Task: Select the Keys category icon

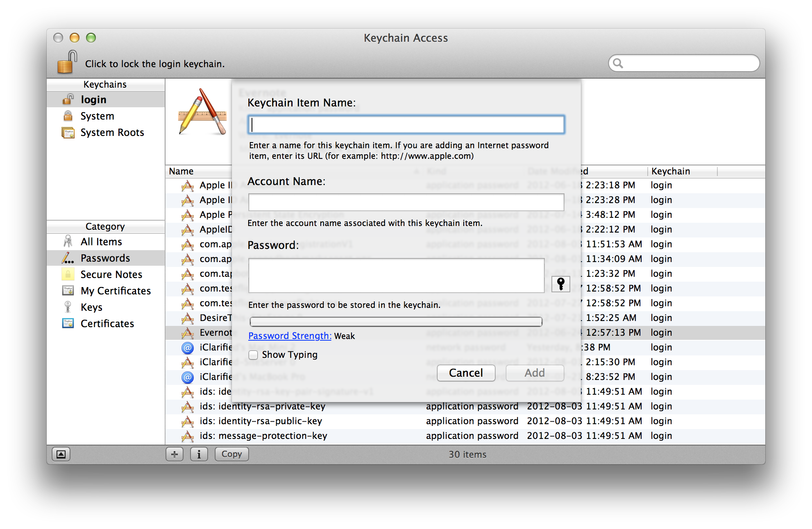Action: (68, 307)
